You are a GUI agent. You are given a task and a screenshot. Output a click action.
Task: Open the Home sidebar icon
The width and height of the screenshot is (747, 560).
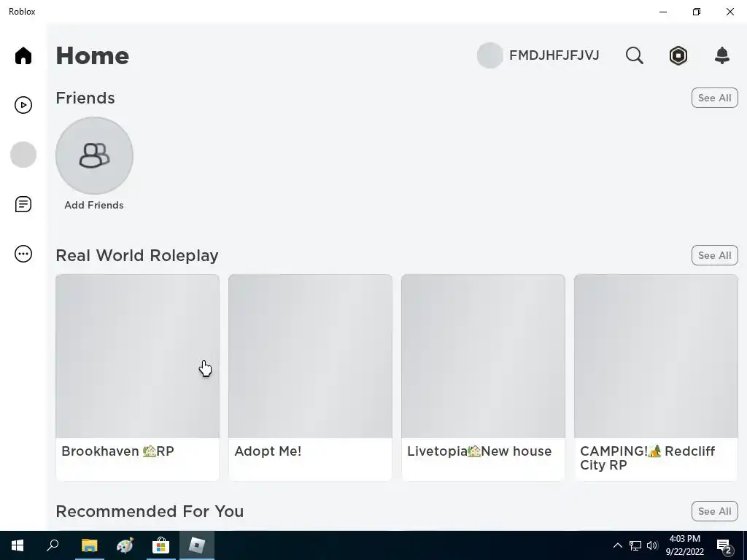point(23,55)
